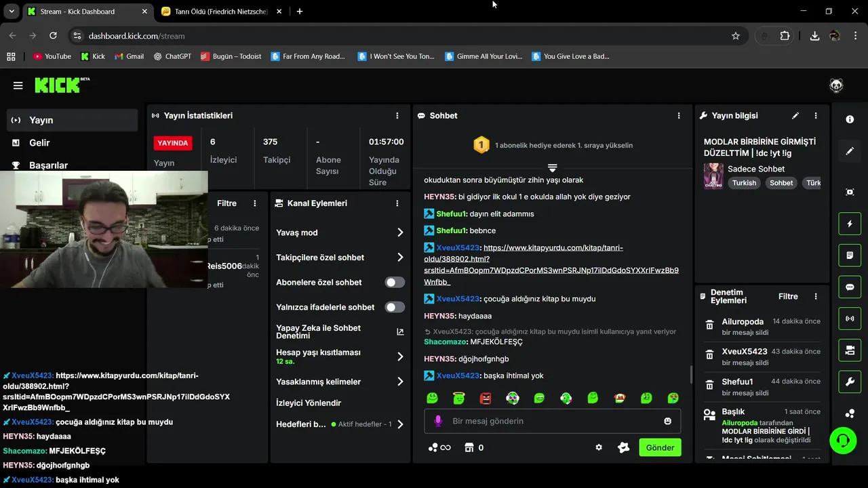Click the chat panel scrollbar
This screenshot has height=488, width=868.
pos(691,374)
